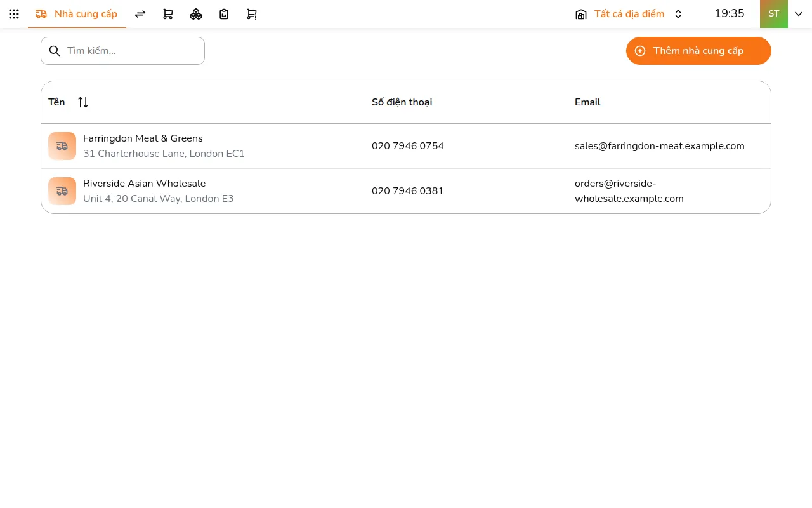This screenshot has height=508, width=812.
Task: Click Farringdon Meat & Greens truck icon
Action: point(62,146)
